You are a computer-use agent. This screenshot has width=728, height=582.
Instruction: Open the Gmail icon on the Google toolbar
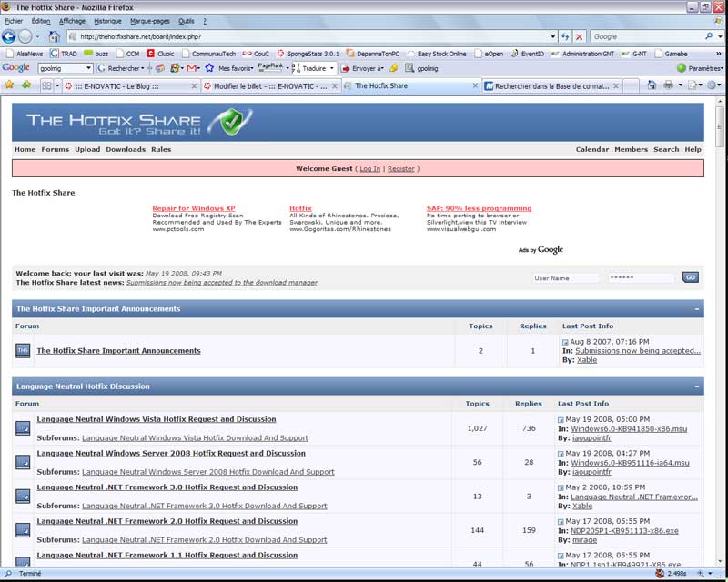pos(192,68)
